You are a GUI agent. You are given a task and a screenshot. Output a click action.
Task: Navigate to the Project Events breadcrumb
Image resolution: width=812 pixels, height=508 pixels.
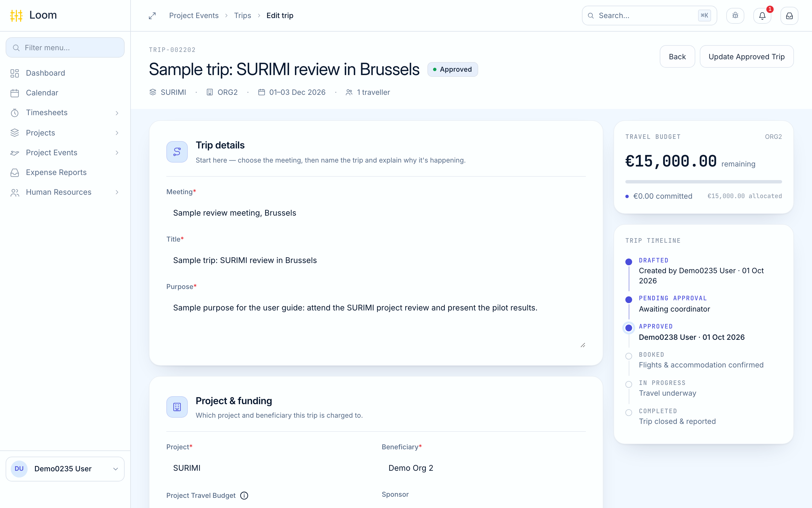194,16
